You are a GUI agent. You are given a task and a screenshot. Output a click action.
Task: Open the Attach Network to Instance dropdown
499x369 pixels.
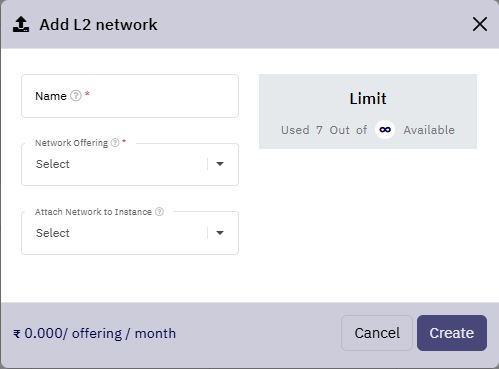pyautogui.click(x=130, y=233)
